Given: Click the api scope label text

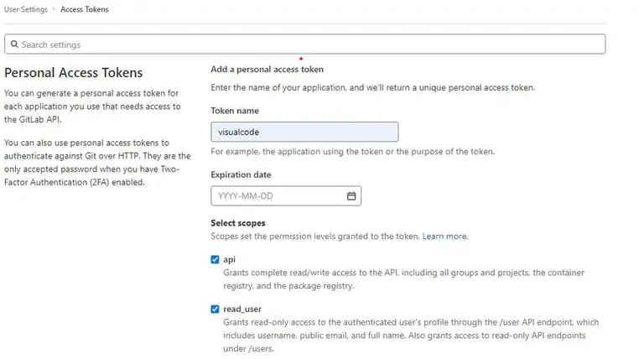Looking at the screenshot, I should pyautogui.click(x=229, y=260).
